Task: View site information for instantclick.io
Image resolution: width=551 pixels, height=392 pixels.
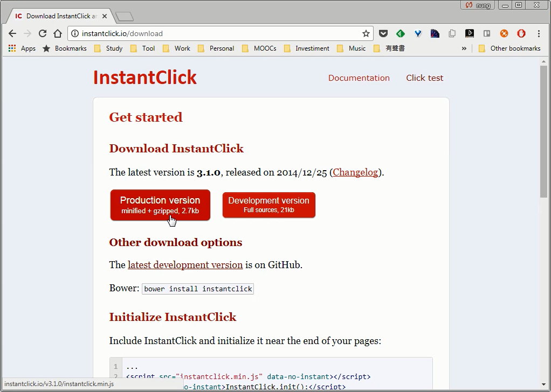Action: coord(74,33)
